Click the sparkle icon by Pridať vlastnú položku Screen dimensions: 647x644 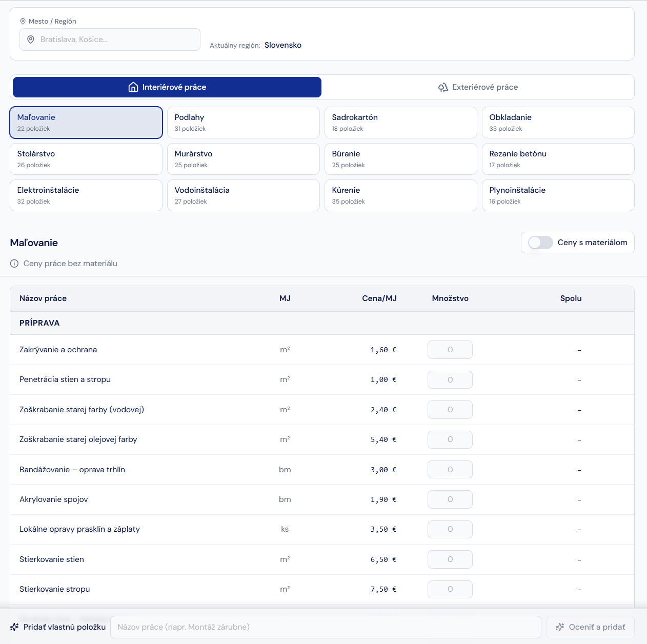pyautogui.click(x=14, y=627)
